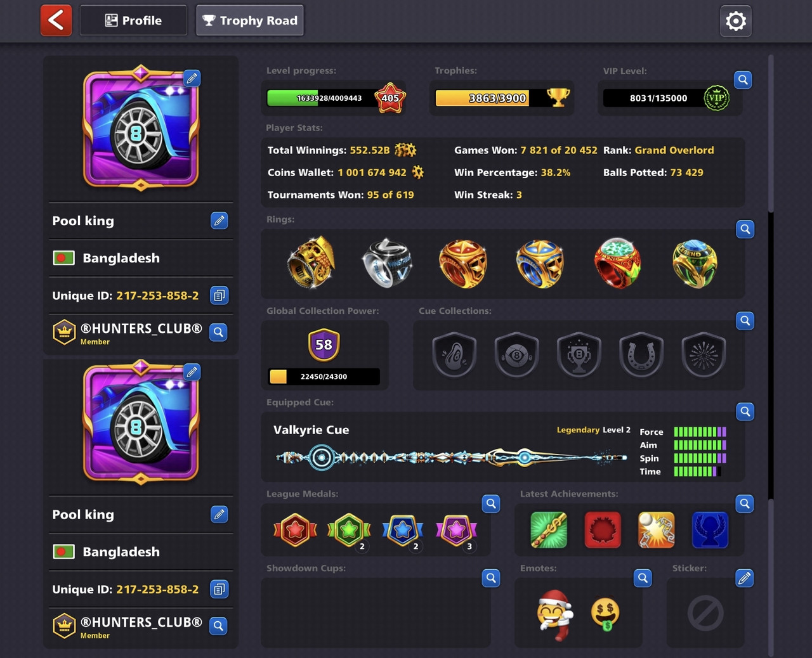This screenshot has height=658, width=812.
Task: Edit the Sticker with pencil icon
Action: pos(745,577)
